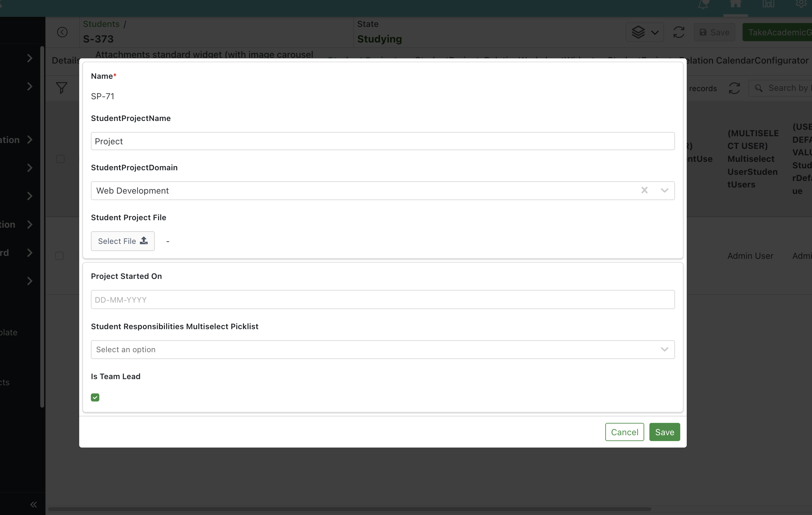Edit the StudentProjectName field containing Project
The height and width of the screenshot is (515, 812).
click(x=383, y=141)
